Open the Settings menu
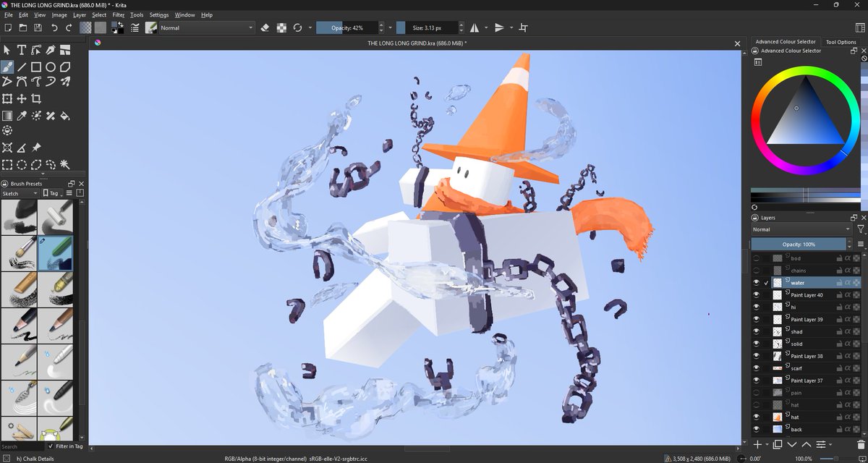The height and width of the screenshot is (463, 868). click(x=159, y=14)
